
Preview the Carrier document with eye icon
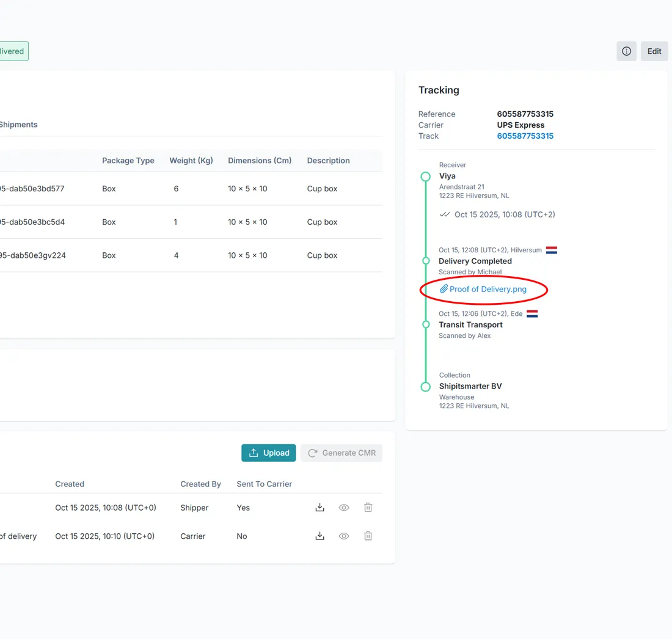[344, 536]
